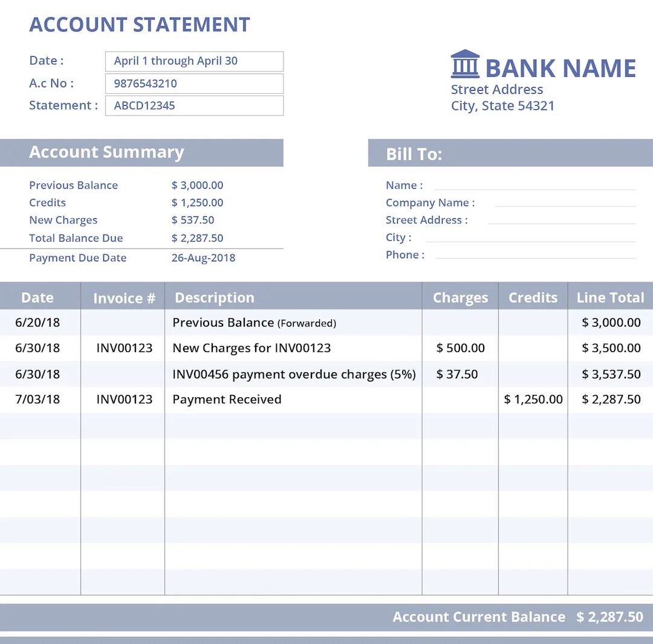Screen dimensions: 653x644
Task: Click the Payment Due Date label
Action: [78, 258]
